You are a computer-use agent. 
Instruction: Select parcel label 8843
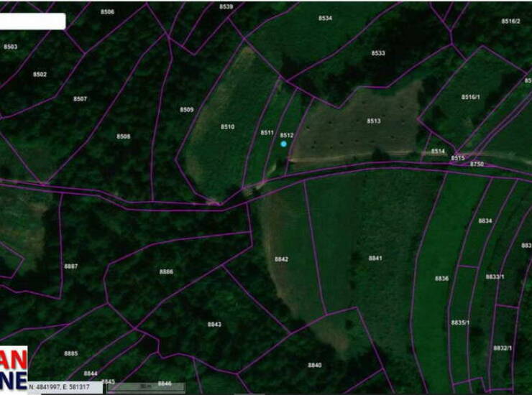pyautogui.click(x=214, y=324)
